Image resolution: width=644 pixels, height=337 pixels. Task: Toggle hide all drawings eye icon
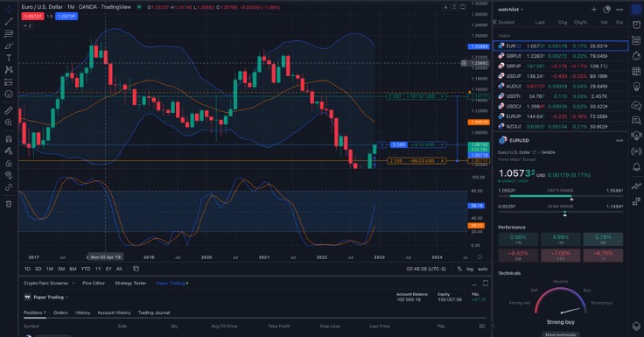(x=9, y=175)
